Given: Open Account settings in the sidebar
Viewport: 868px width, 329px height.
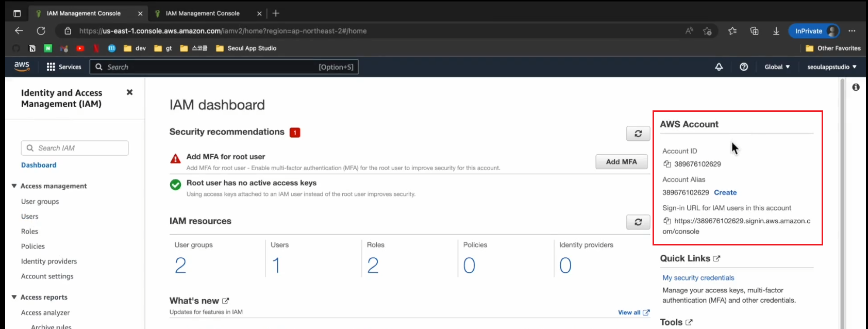Looking at the screenshot, I should pos(47,276).
